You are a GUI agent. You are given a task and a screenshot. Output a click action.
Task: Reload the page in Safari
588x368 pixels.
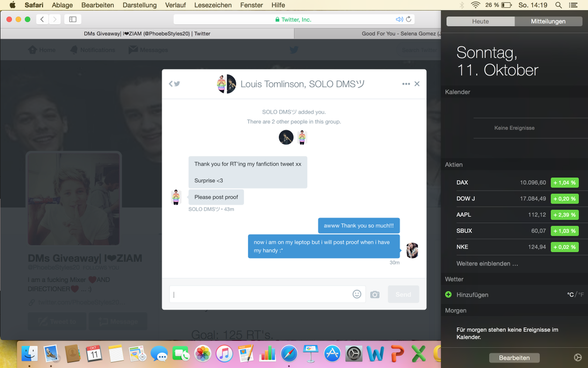pyautogui.click(x=409, y=20)
